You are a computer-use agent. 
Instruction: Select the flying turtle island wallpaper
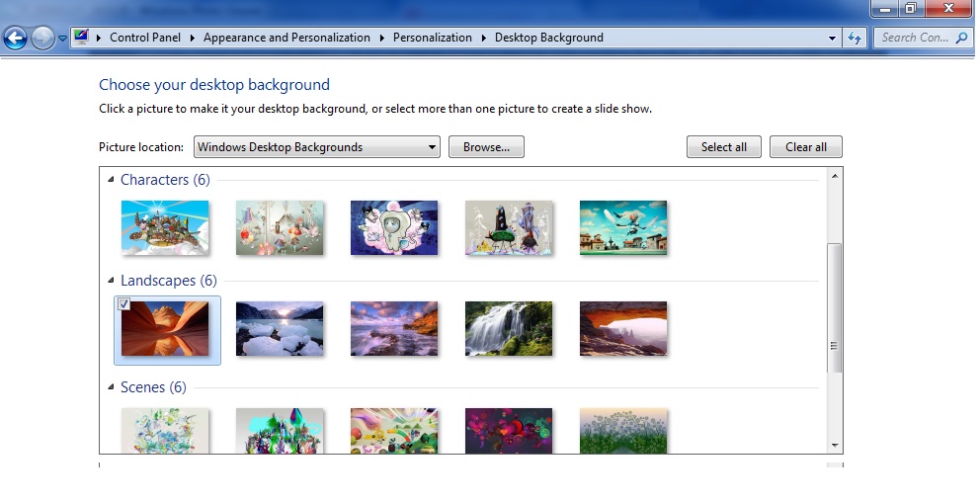165,227
